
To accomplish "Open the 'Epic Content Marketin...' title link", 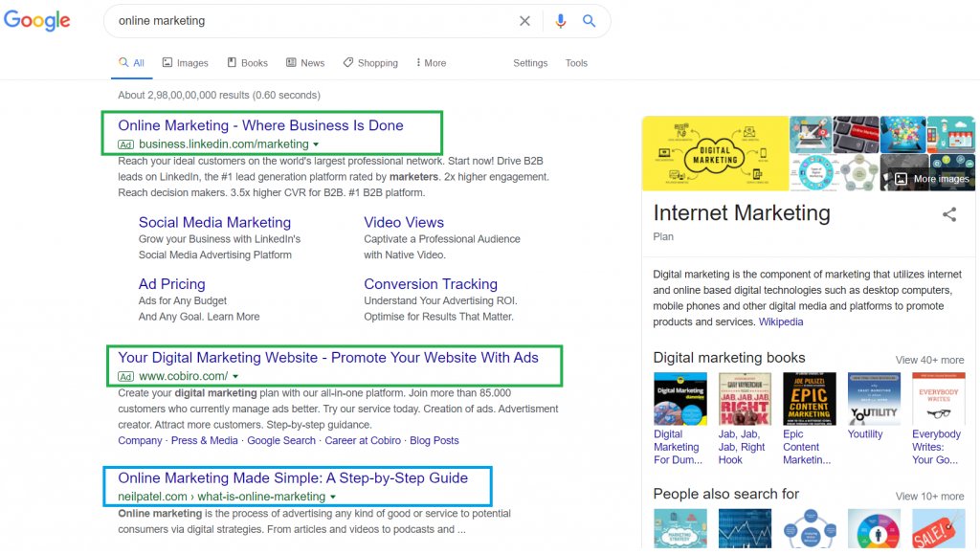I will tap(807, 447).
